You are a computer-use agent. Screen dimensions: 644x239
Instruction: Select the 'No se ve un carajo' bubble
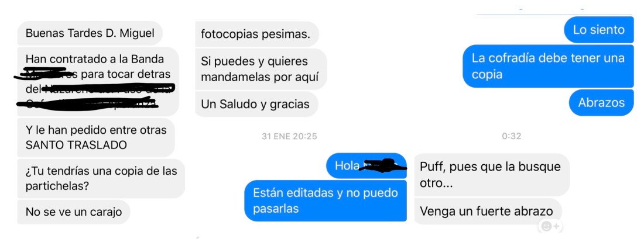tap(74, 212)
